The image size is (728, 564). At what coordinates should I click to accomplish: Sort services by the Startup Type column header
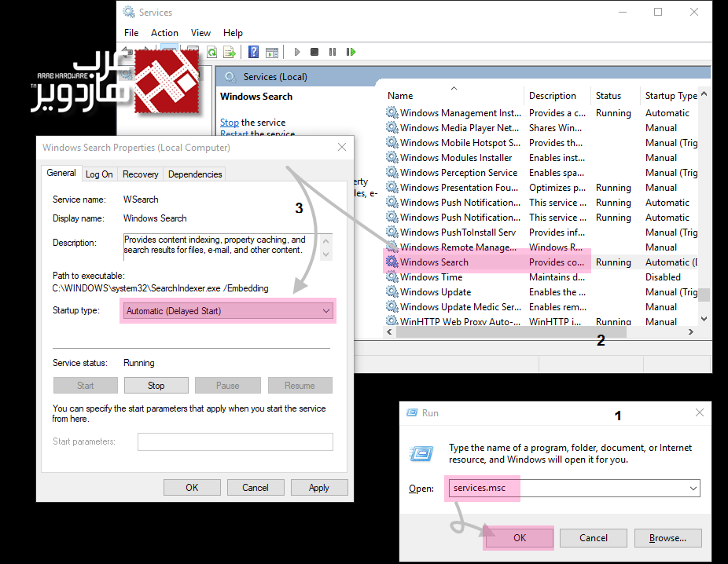[x=671, y=96]
